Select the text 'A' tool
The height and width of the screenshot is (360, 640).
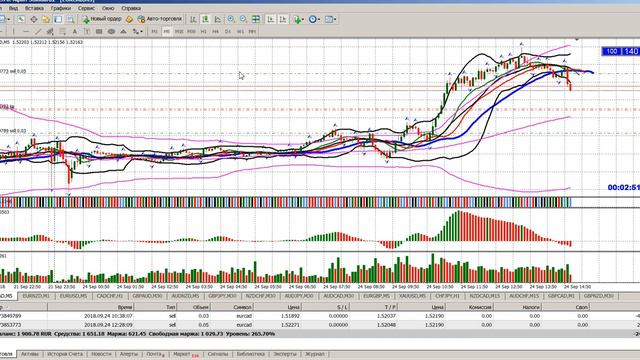tap(75, 31)
